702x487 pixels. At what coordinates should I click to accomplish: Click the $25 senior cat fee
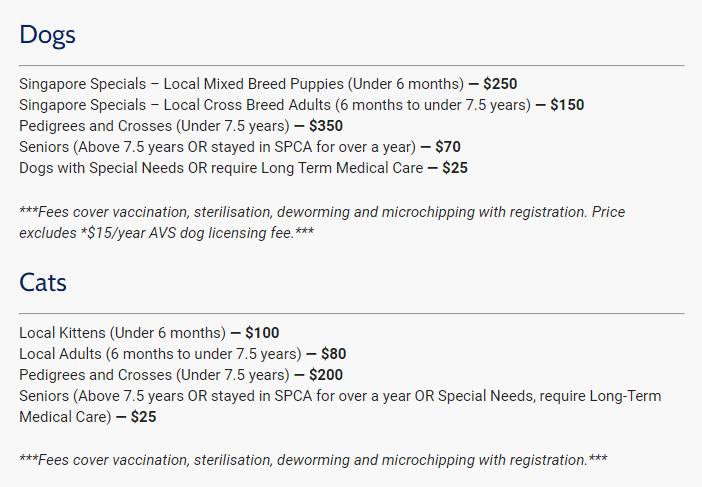144,417
